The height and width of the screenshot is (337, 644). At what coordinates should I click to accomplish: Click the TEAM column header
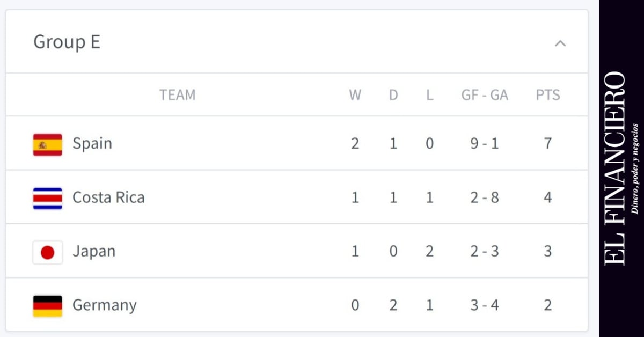177,96
